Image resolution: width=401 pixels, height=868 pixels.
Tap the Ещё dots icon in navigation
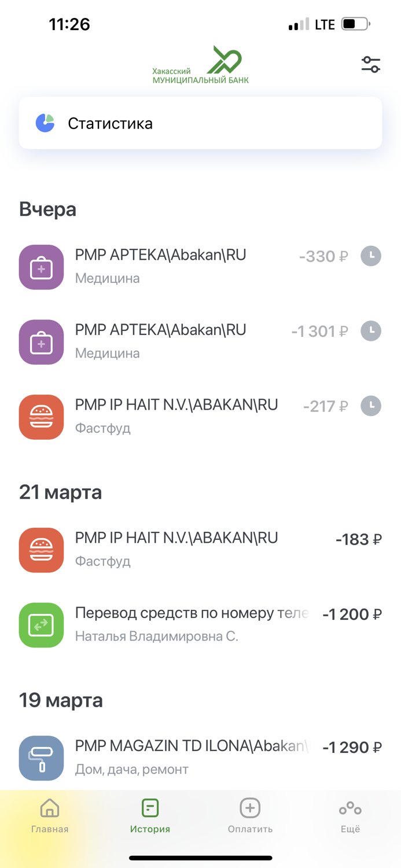(x=350, y=808)
